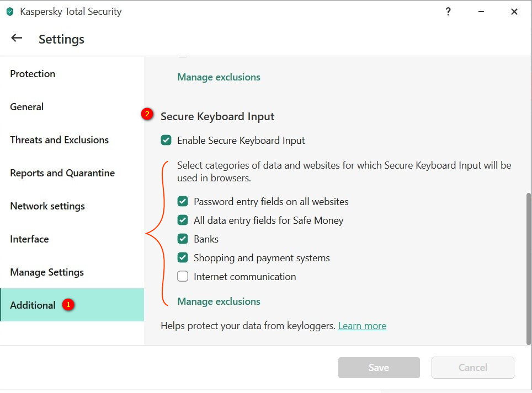Go to Reports and Quarantine
Image resolution: width=532 pixels, height=393 pixels.
pyautogui.click(x=62, y=173)
